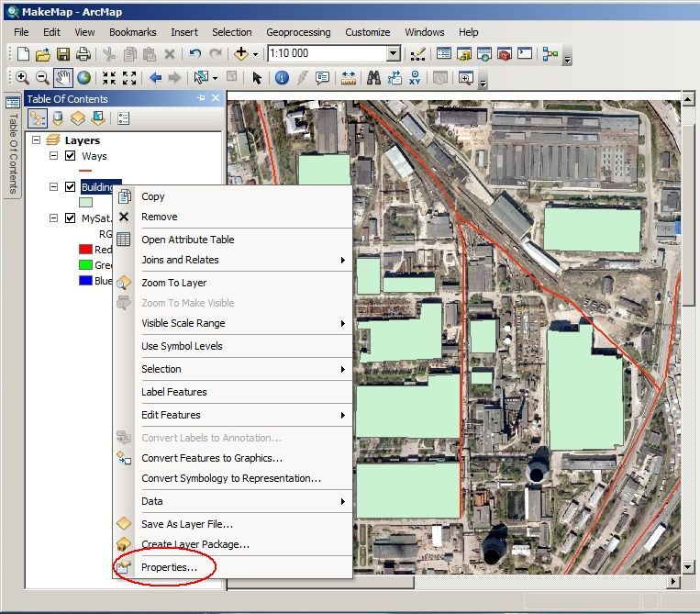Open a map file with Open icon
The image size is (700, 614).
(43, 54)
